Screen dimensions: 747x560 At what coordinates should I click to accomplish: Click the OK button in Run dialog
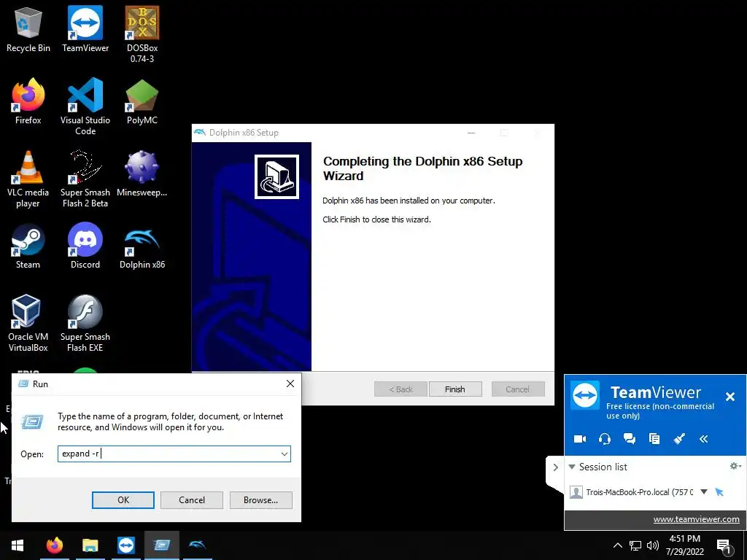tap(123, 500)
